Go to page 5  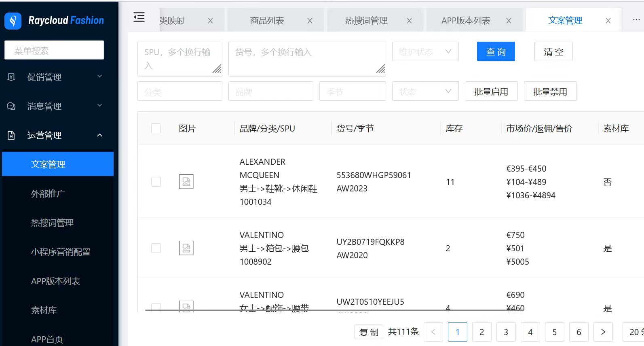pos(555,332)
